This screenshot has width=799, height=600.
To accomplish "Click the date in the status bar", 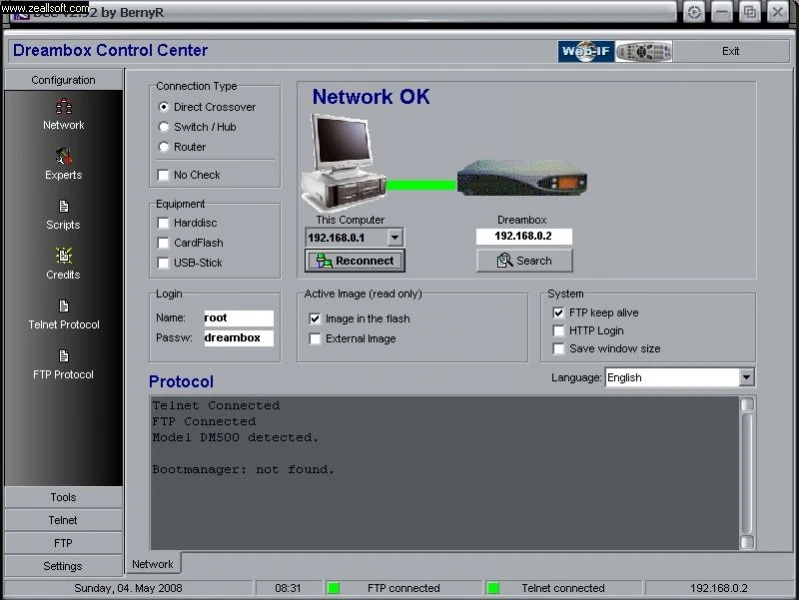I will pos(128,588).
